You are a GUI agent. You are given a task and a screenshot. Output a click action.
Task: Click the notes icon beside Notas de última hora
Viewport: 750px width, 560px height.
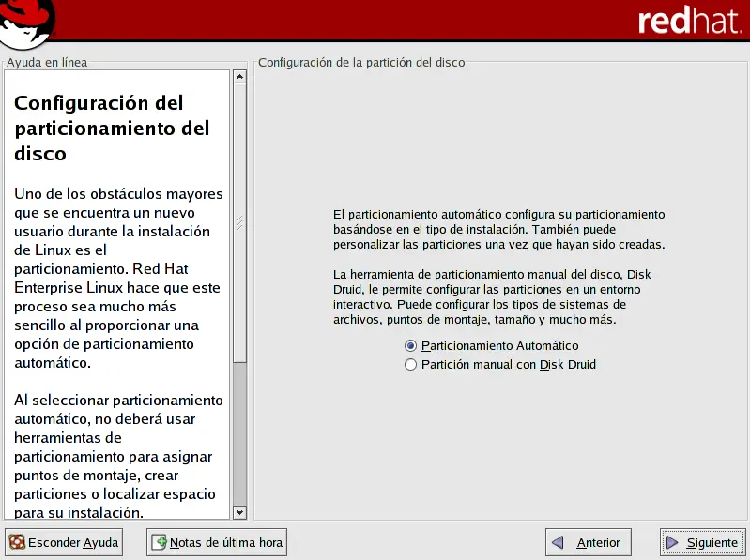tap(159, 542)
